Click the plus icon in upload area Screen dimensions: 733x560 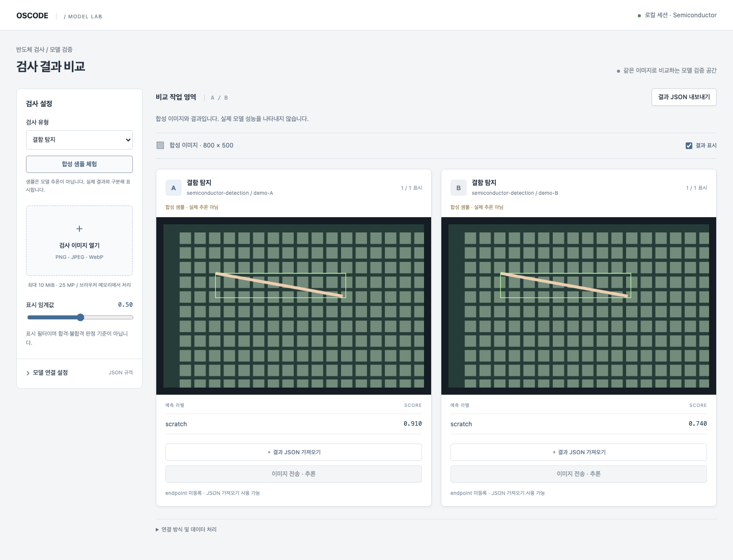point(79,229)
